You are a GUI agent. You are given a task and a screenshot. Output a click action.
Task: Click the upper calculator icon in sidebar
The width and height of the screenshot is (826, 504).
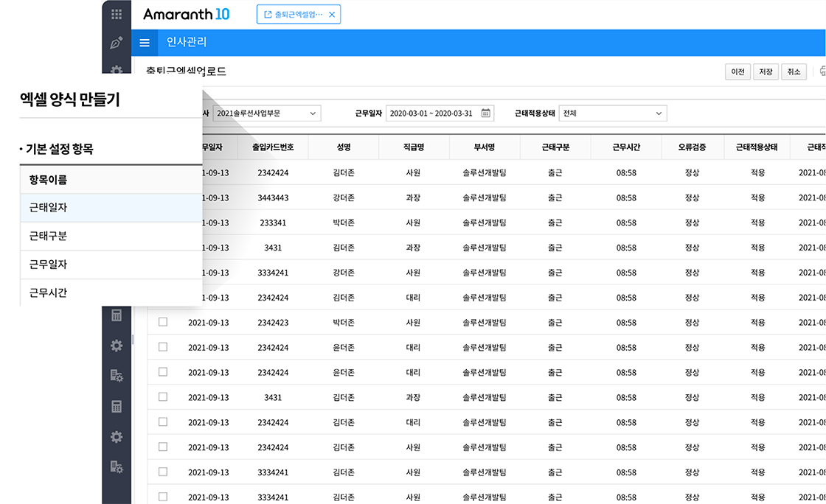tap(117, 315)
